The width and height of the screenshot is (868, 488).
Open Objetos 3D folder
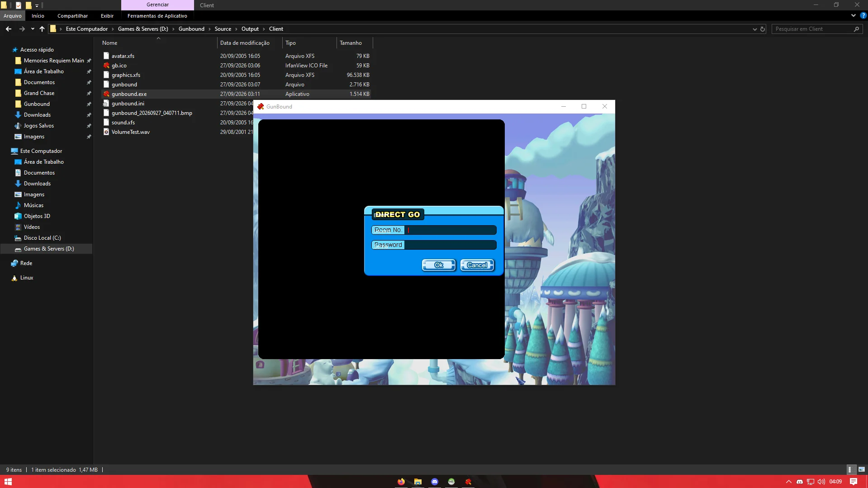tap(37, 216)
